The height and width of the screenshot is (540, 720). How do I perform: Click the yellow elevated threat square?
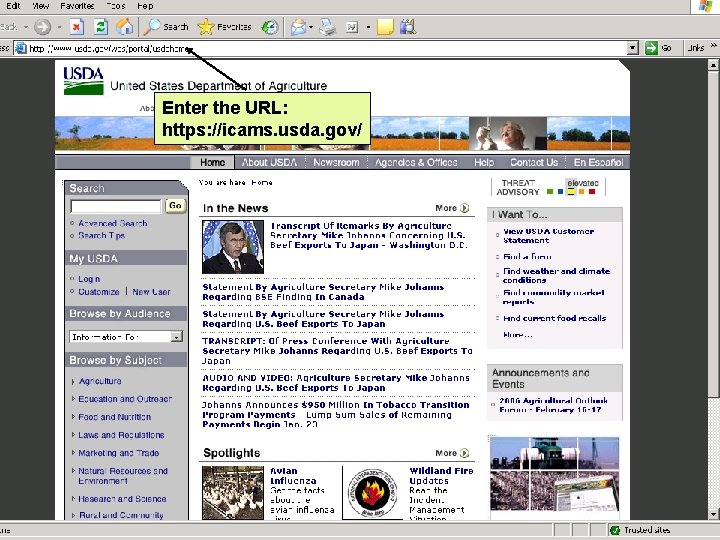[x=571, y=191]
